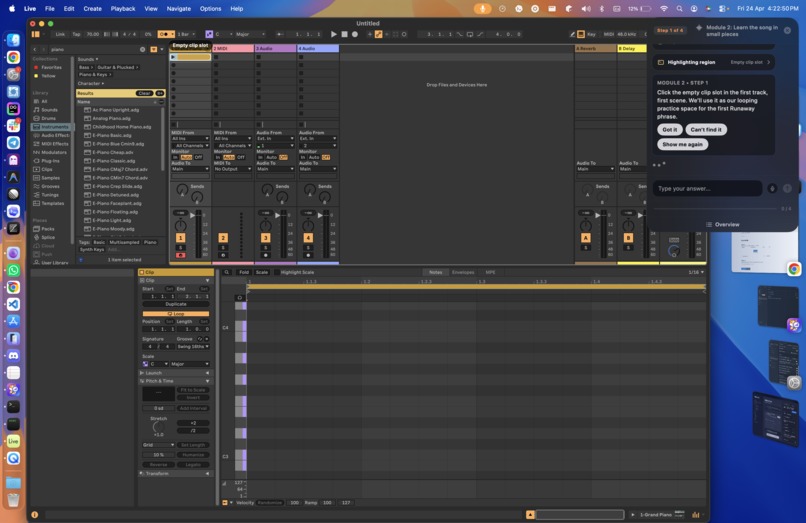Click the microphone icon in the tutorial input

tap(772, 189)
